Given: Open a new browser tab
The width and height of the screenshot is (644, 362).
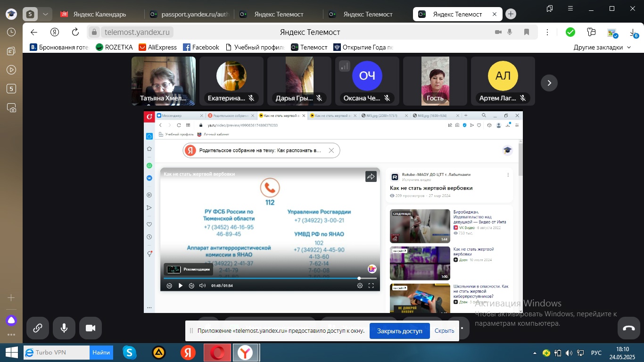Looking at the screenshot, I should 511,14.
